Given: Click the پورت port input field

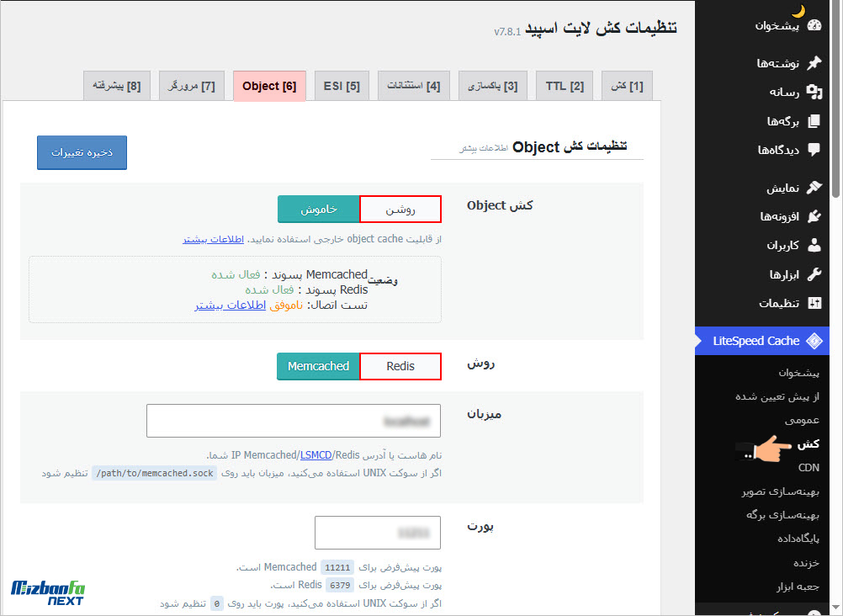Looking at the screenshot, I should [x=378, y=533].
